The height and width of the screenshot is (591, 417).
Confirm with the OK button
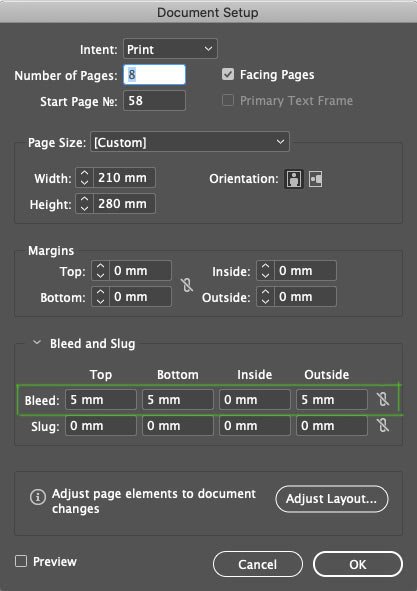357,564
